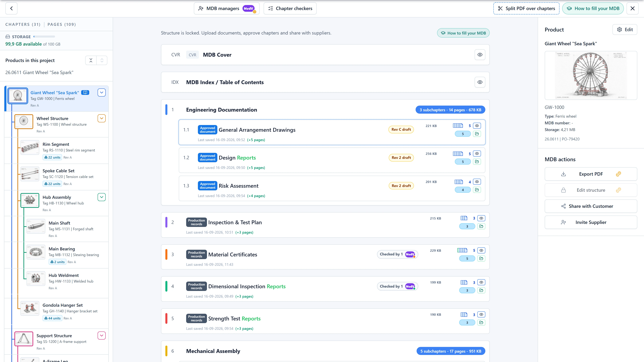Click the Wheel Structure thumbnail

24,122
